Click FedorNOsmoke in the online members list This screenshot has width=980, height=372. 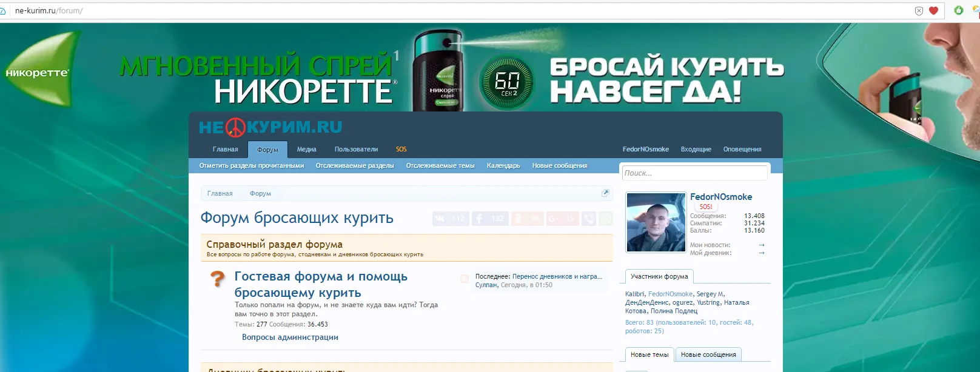(670, 294)
